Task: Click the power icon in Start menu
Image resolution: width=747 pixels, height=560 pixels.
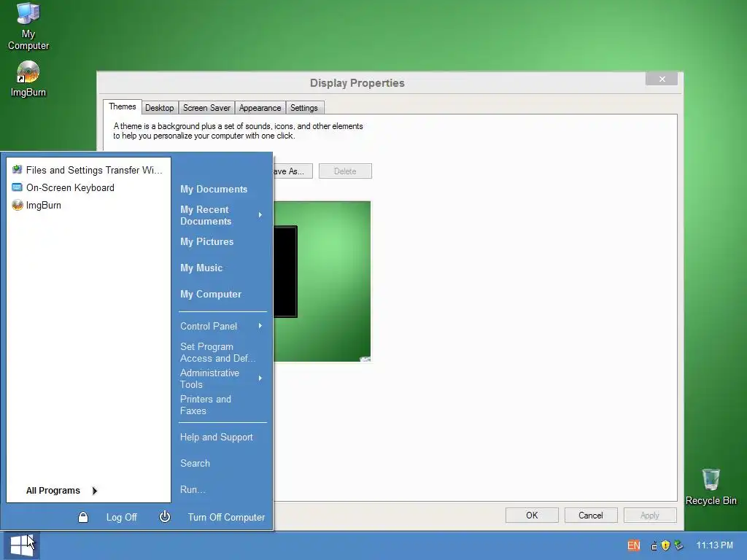Action: 165,517
